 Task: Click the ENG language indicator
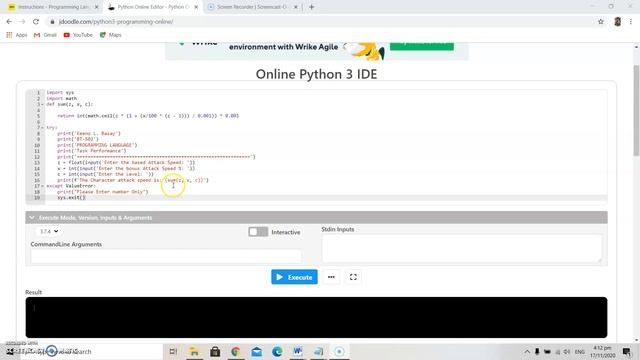tap(580, 351)
